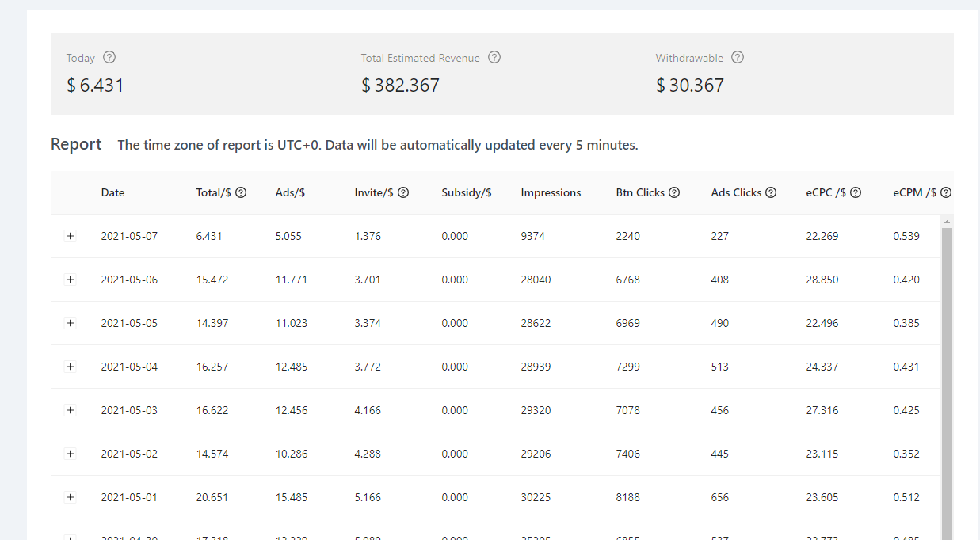Expand the 2021-05-05 report row
This screenshot has width=980, height=540.
coord(70,323)
